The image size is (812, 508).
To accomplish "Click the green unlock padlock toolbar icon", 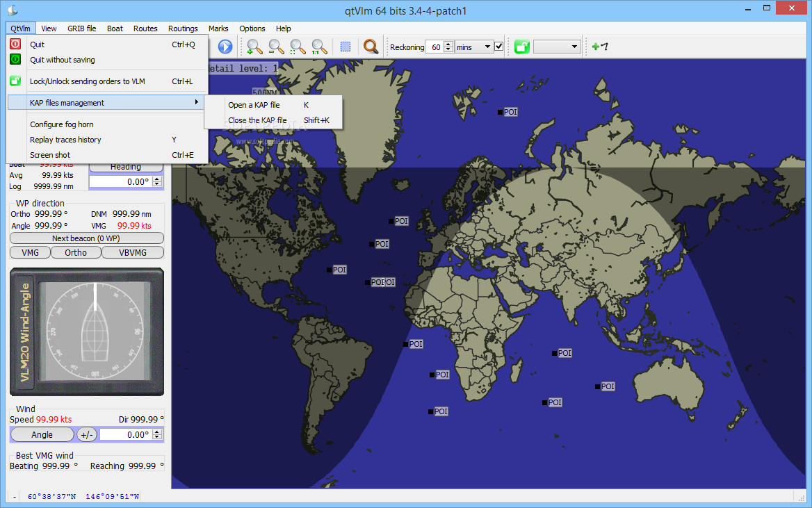I will pos(522,47).
